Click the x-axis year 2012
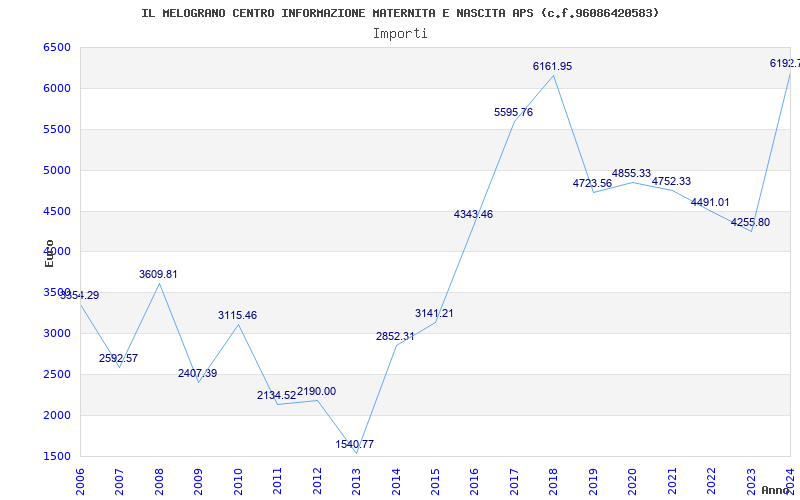 tap(317, 481)
